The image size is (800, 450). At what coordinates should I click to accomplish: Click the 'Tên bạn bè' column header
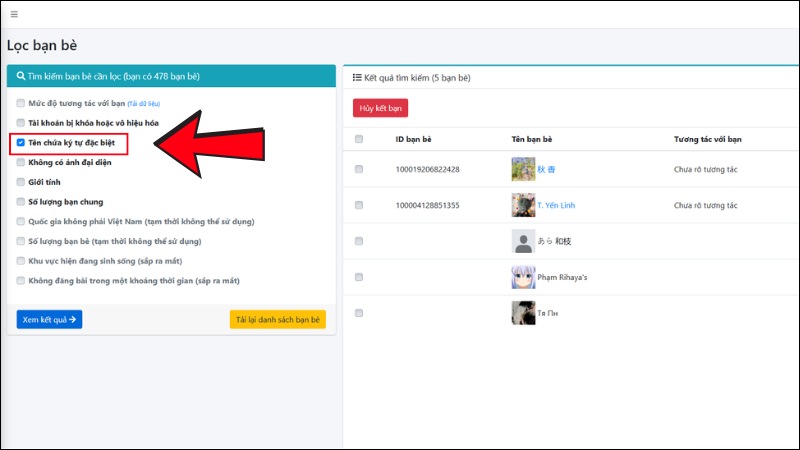coord(534,139)
